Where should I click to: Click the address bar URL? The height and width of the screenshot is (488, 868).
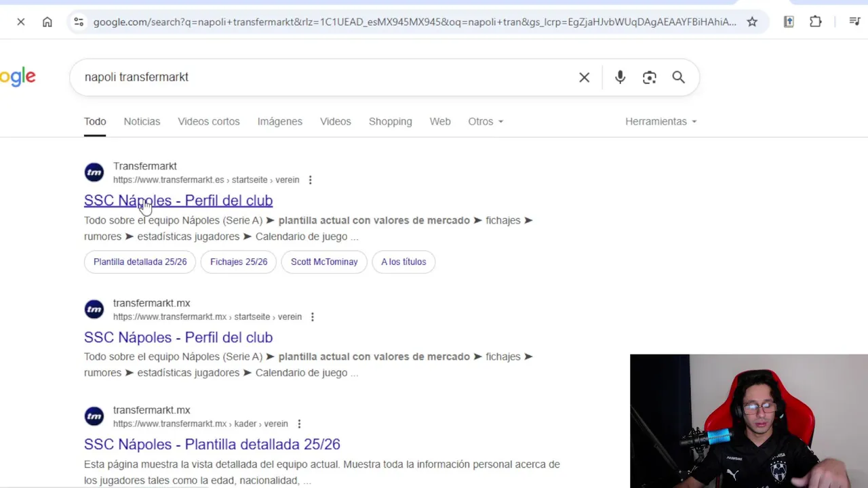(x=414, y=22)
